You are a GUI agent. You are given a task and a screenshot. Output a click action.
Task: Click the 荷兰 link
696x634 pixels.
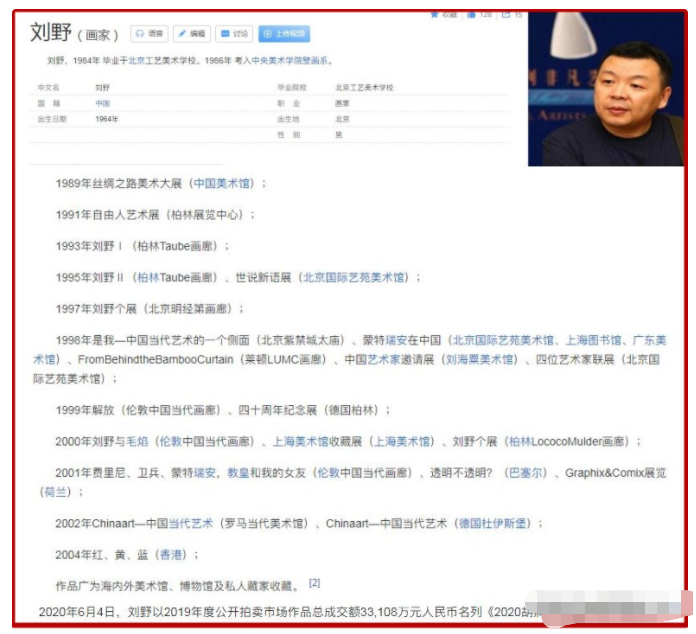coord(55,492)
